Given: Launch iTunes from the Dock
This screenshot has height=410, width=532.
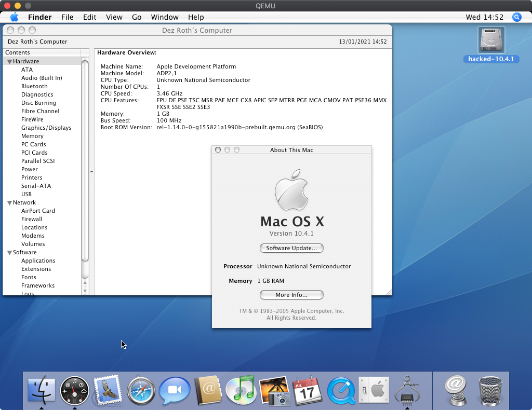Looking at the screenshot, I should (241, 390).
